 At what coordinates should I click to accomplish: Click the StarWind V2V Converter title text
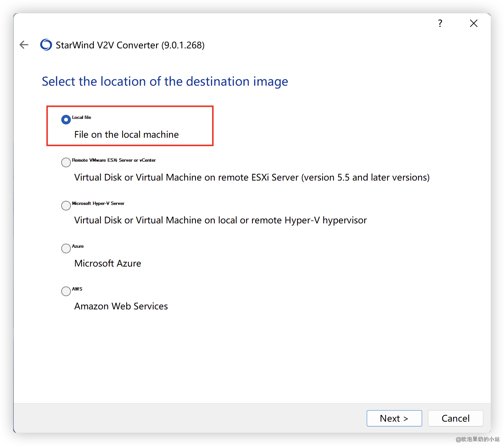point(130,45)
